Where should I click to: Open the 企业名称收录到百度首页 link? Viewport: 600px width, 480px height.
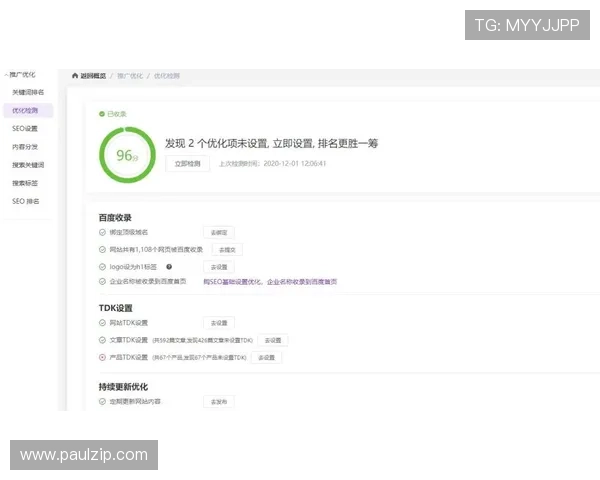coord(302,282)
